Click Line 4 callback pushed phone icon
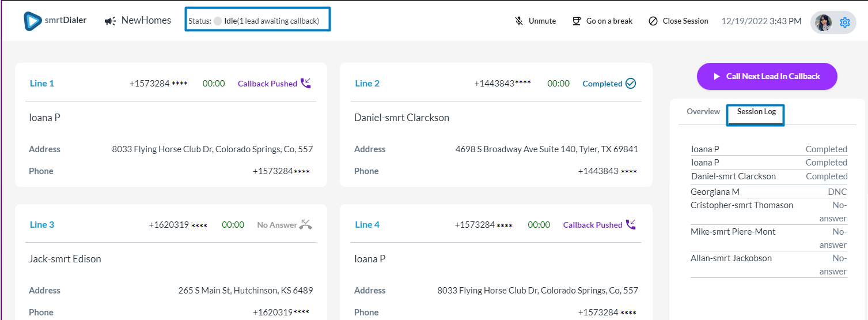The width and height of the screenshot is (868, 320). (x=631, y=225)
